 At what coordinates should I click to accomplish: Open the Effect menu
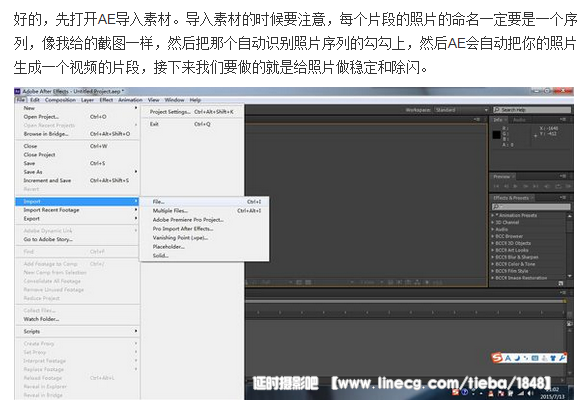pos(106,100)
